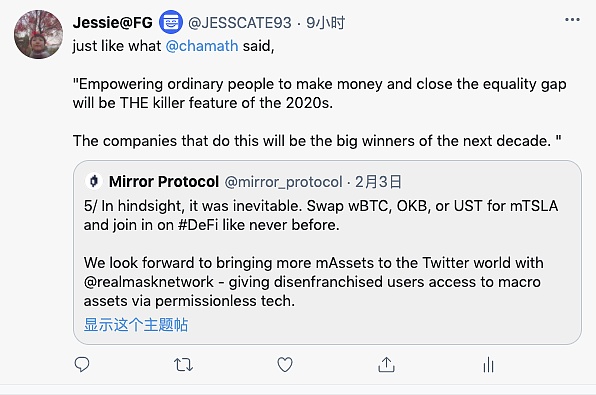This screenshot has width=596, height=395.
Task: Open the three-dot more options menu
Action: click(x=572, y=20)
